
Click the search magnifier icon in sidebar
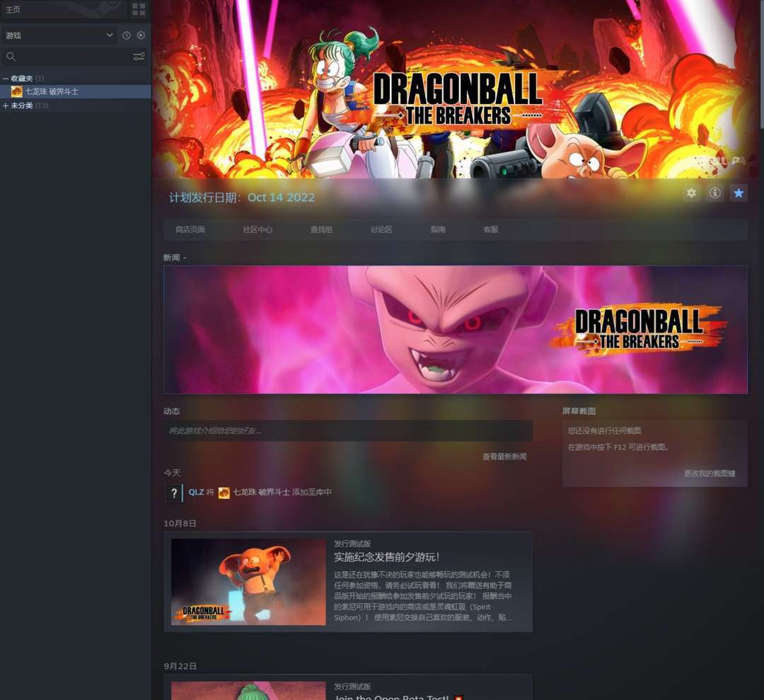pos(11,57)
